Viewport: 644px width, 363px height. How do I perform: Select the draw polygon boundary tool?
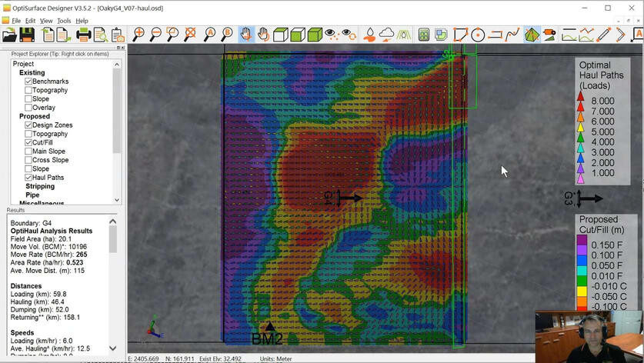460,35
